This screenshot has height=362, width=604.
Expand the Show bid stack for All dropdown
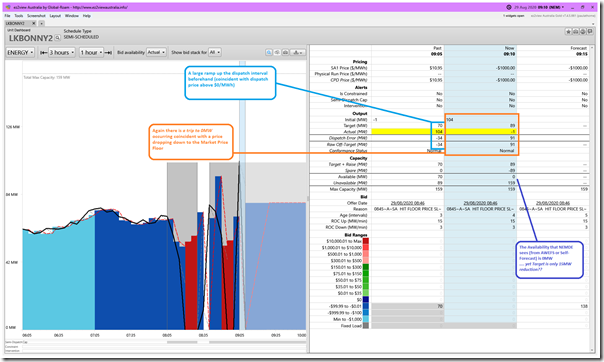click(x=215, y=52)
